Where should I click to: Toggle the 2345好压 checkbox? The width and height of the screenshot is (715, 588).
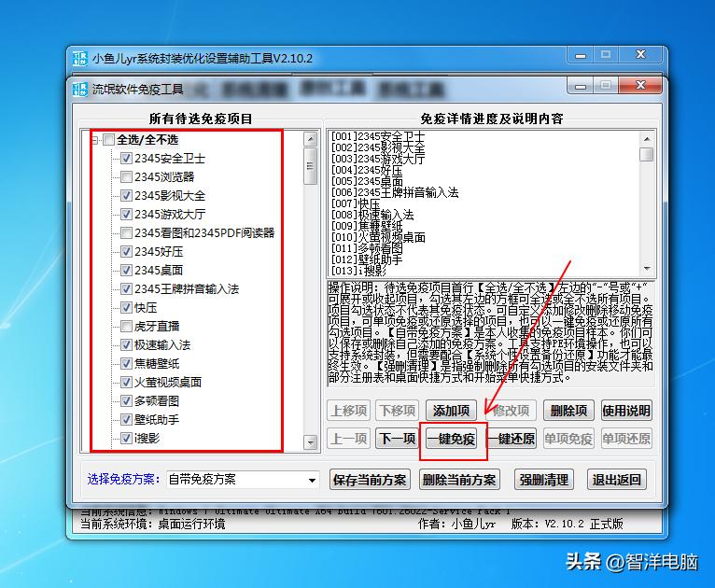coord(126,252)
